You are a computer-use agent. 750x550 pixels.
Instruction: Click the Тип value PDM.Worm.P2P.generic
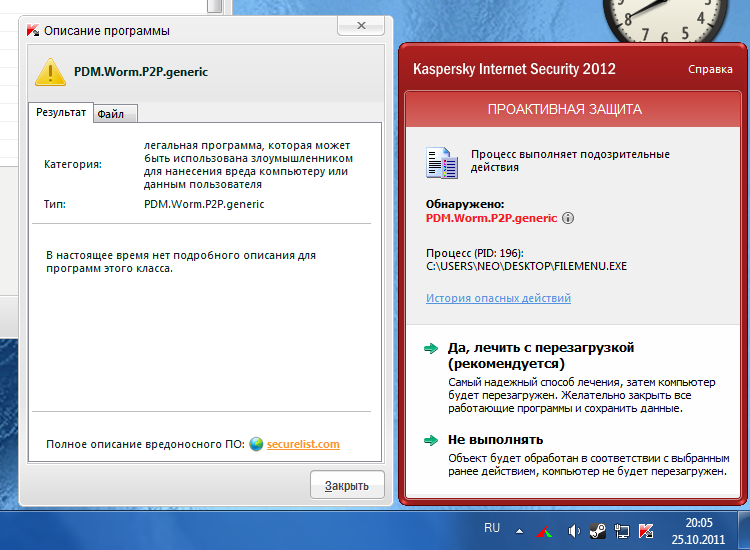[204, 204]
